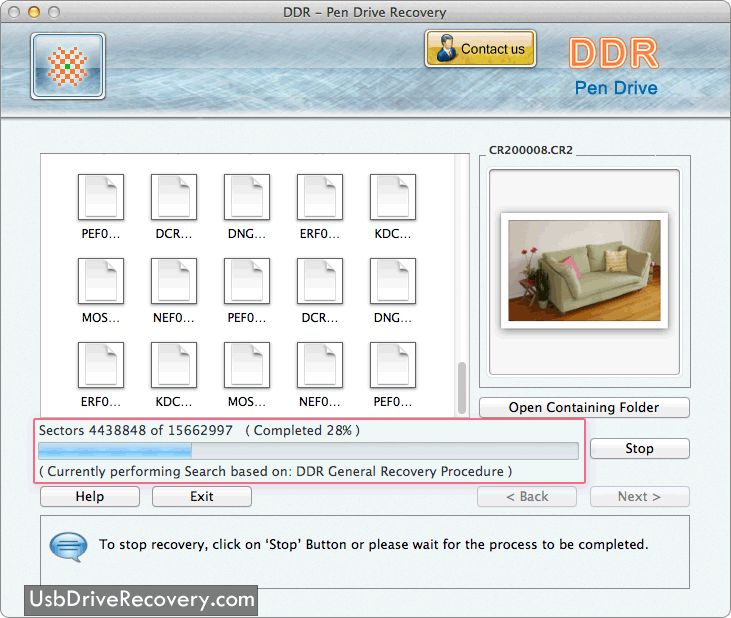Screen dimensions: 731x618
Task: Click the blue speech bubble hint icon
Action: click(69, 547)
